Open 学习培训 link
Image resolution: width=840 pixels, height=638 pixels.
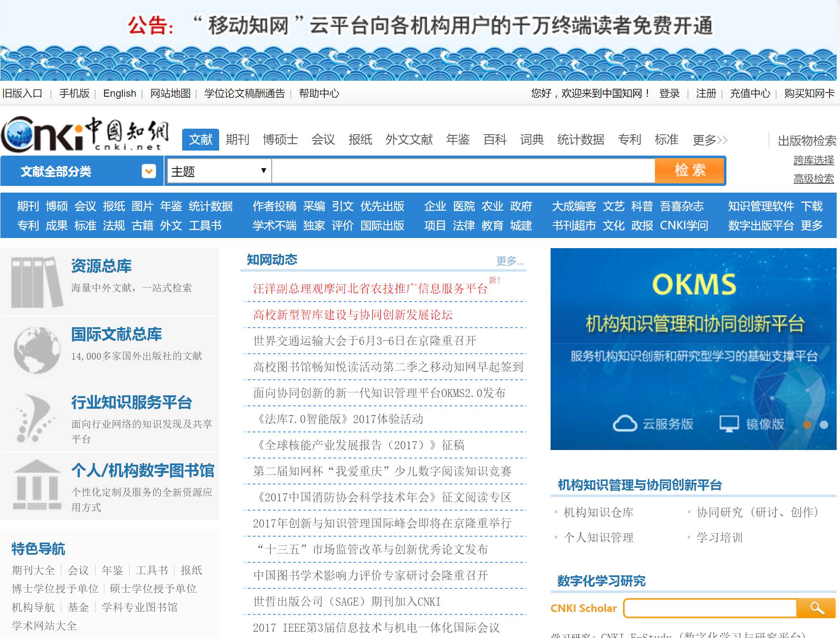tap(719, 537)
